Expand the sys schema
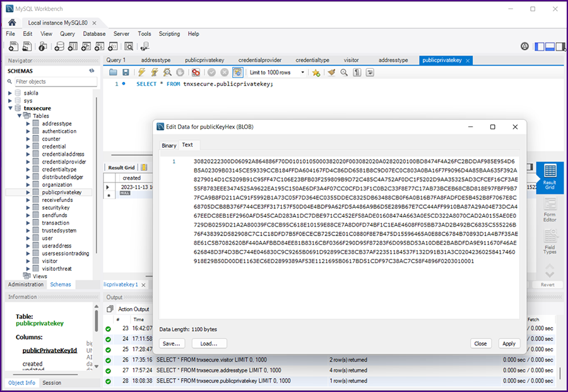The width and height of the screenshot is (568, 392). coord(10,101)
